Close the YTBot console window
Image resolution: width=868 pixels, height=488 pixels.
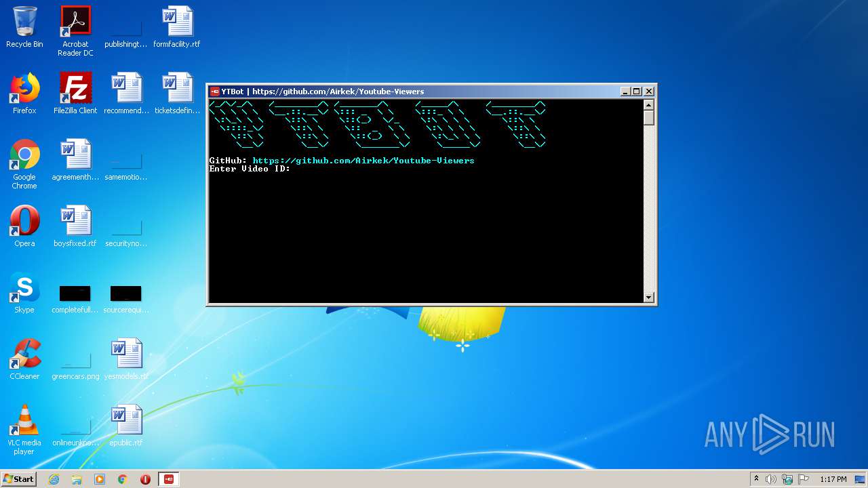click(x=649, y=91)
